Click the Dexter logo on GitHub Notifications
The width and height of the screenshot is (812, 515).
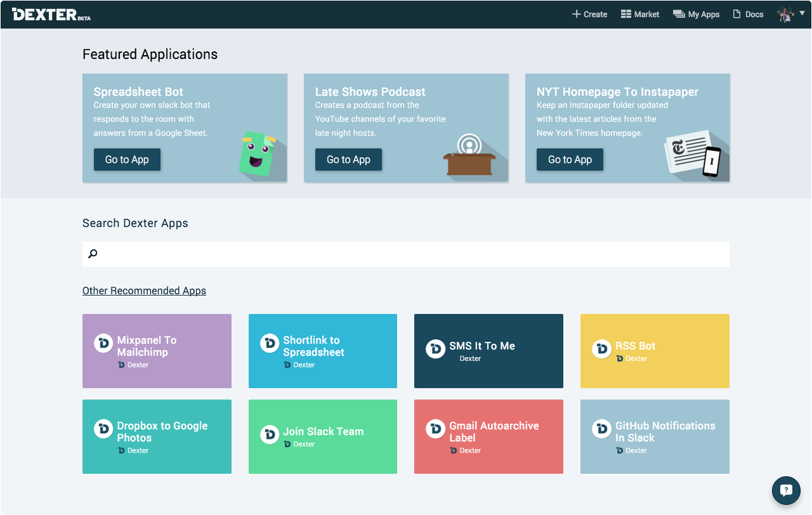click(x=601, y=429)
